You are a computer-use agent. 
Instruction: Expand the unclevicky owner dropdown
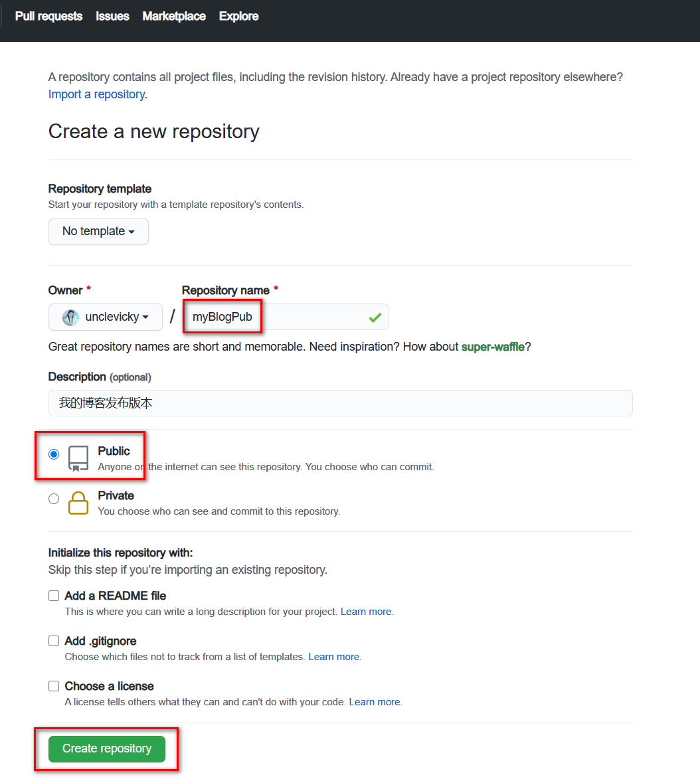106,317
